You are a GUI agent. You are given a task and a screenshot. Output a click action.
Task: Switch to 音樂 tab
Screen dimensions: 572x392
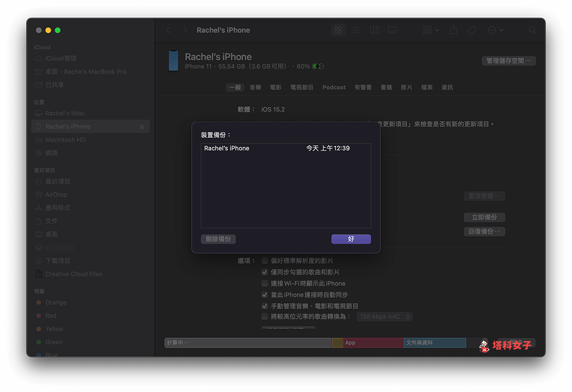(255, 88)
